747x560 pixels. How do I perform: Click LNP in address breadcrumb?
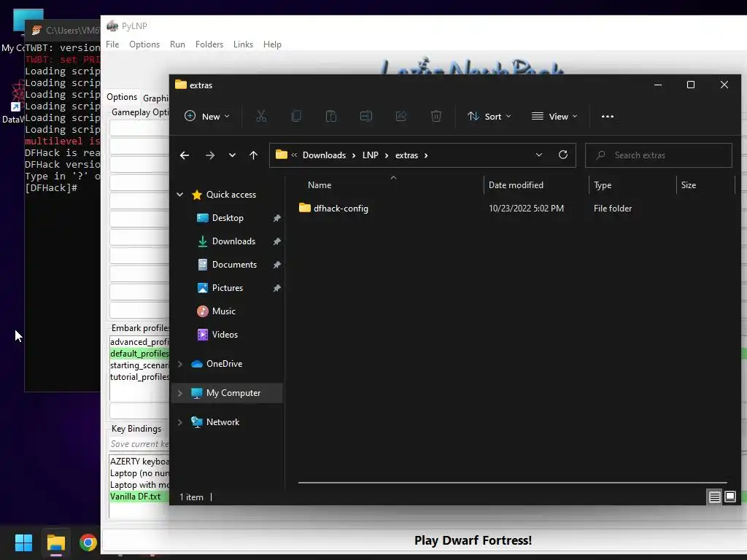point(370,155)
